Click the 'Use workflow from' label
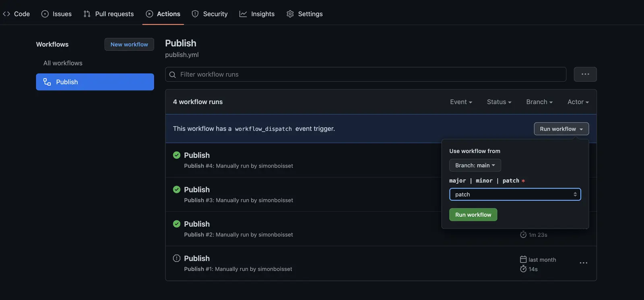The width and height of the screenshot is (644, 300). tap(475, 151)
